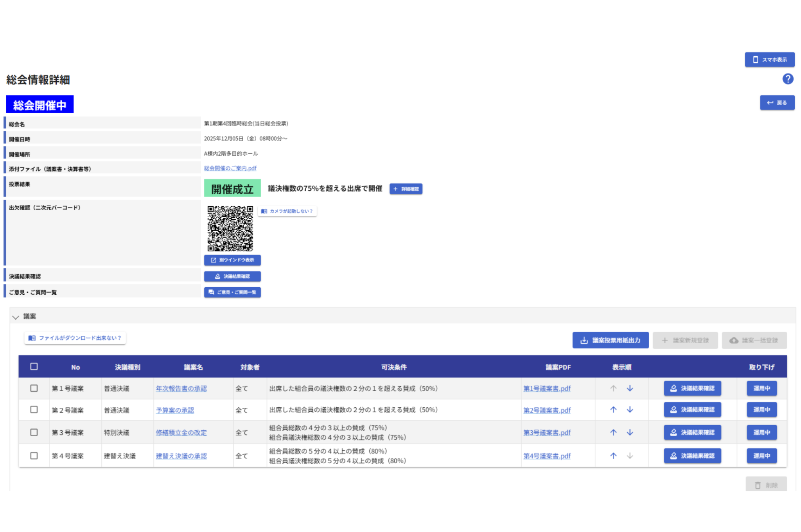Click 運用中 button in 第１号議案 row

(761, 388)
